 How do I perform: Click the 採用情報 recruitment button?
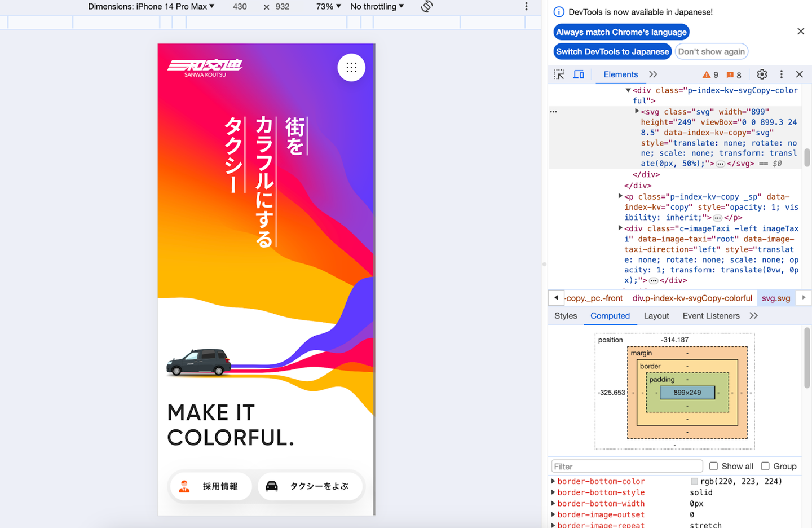pyautogui.click(x=211, y=486)
